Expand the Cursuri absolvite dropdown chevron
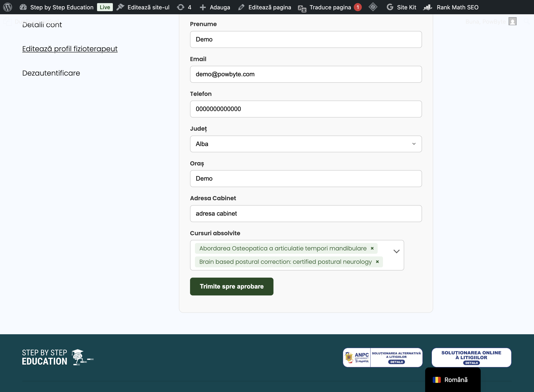The width and height of the screenshot is (534, 392). 396,252
